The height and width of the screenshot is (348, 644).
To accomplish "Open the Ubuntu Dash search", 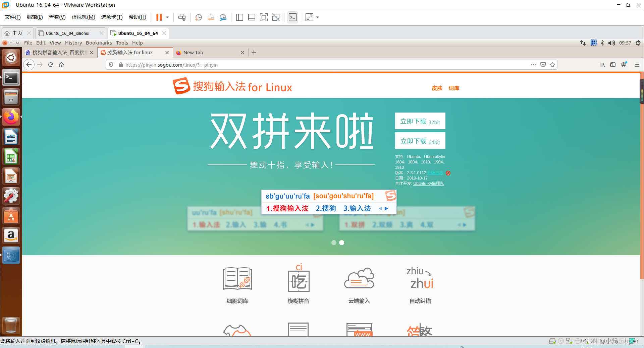I will [11, 58].
